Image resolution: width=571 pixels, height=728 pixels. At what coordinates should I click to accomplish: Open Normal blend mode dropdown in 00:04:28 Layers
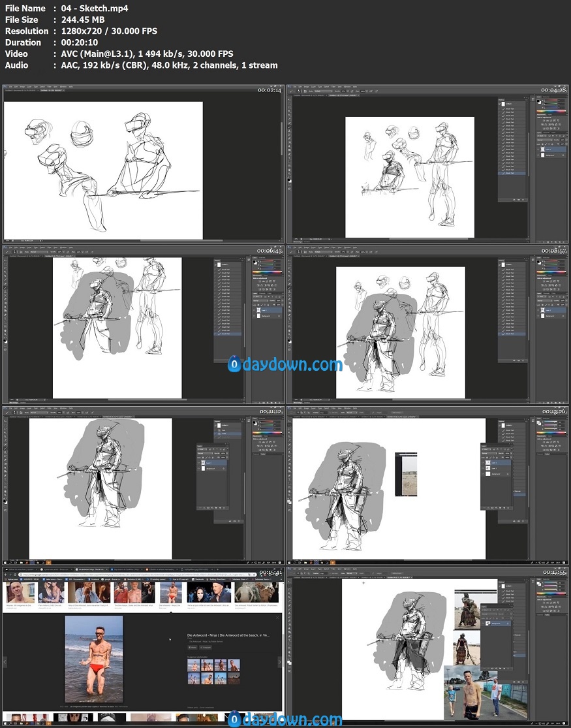click(545, 140)
